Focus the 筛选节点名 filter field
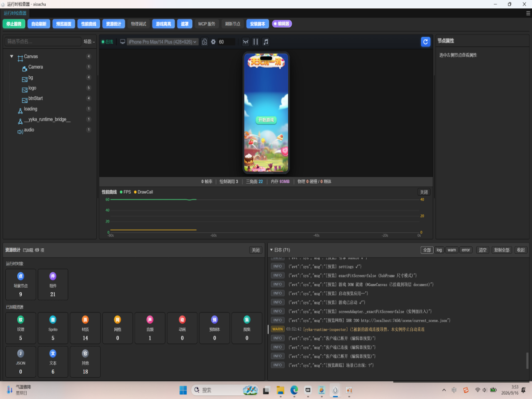The height and width of the screenshot is (399, 532). pyautogui.click(x=43, y=42)
